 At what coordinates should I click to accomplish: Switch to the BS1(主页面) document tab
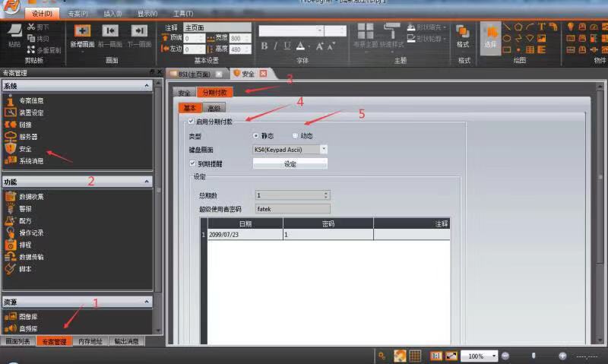[x=195, y=74]
